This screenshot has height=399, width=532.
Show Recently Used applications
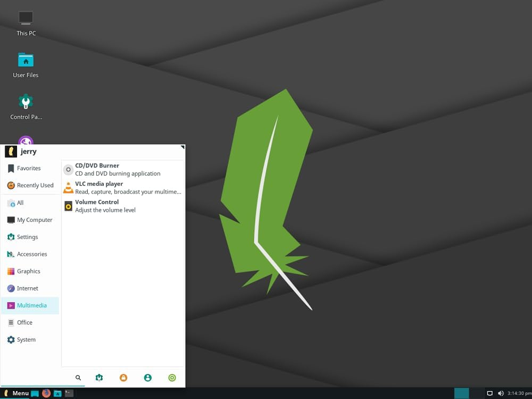pyautogui.click(x=31, y=185)
